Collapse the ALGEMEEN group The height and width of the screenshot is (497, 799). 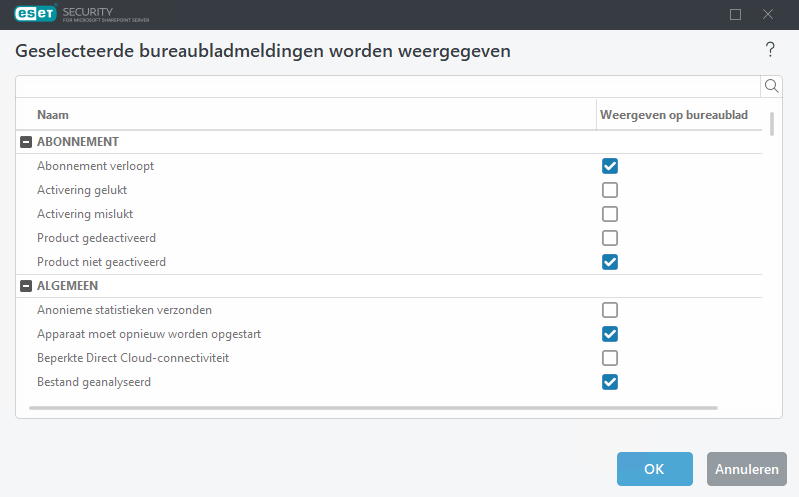tap(26, 286)
